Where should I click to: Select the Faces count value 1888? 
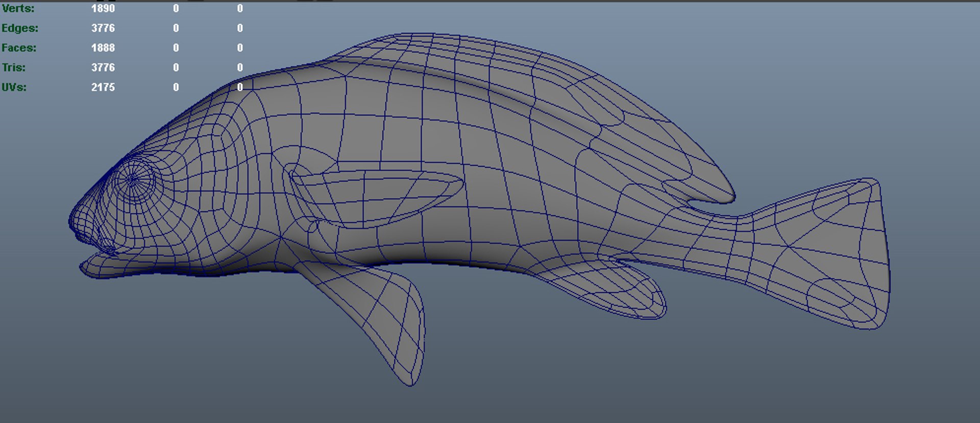click(x=103, y=48)
